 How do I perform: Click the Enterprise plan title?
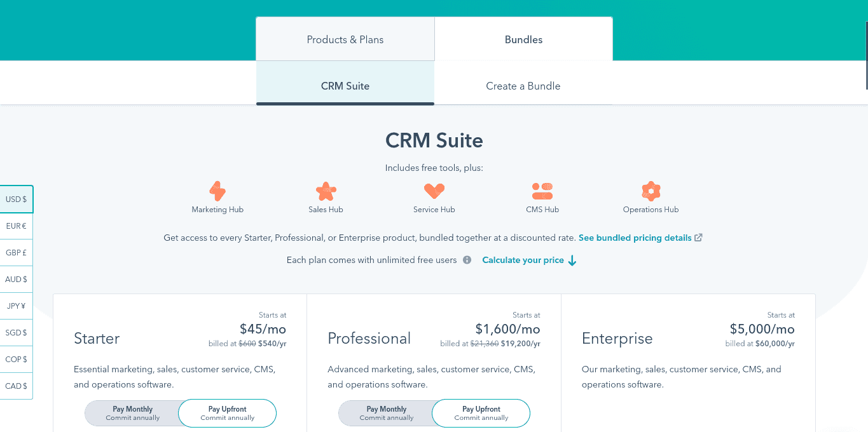click(617, 339)
